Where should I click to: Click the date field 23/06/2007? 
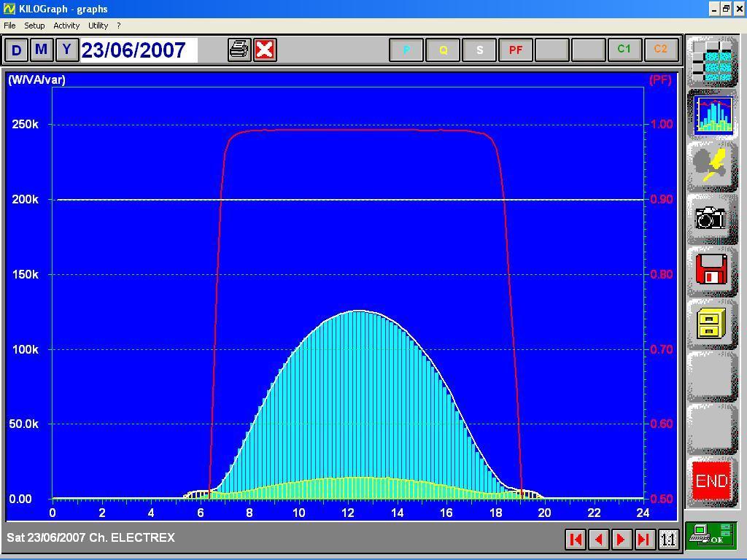coord(139,50)
